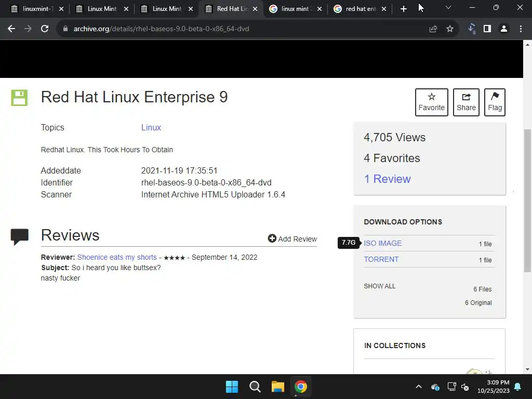Screen dimensions: 532x399
Task: Open the 1 Review link
Action: 387,179
